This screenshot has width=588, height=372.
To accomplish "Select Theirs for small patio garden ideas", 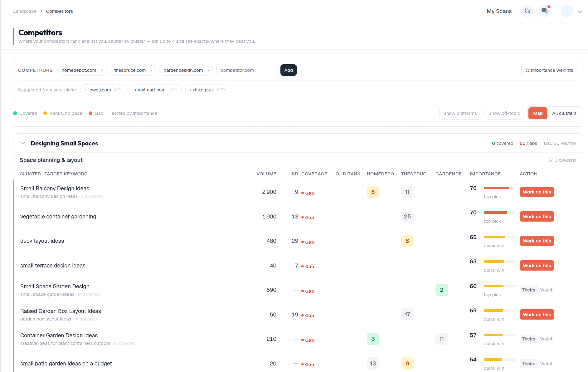I will 528,364.
